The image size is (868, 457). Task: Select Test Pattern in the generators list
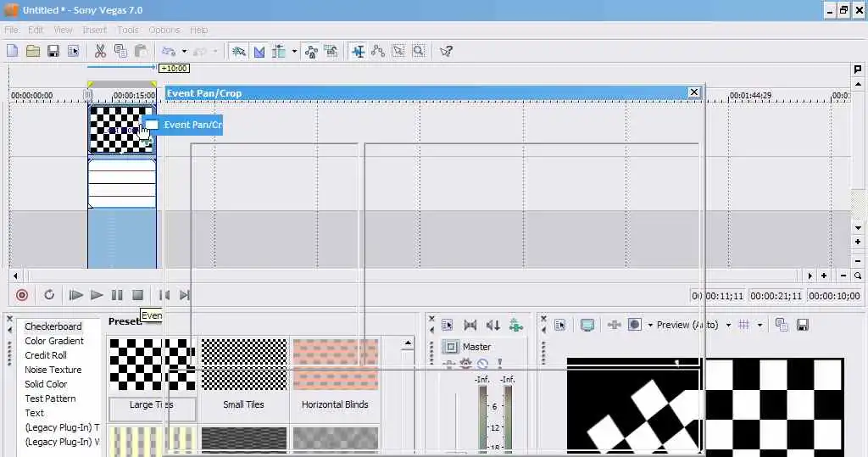click(50, 398)
